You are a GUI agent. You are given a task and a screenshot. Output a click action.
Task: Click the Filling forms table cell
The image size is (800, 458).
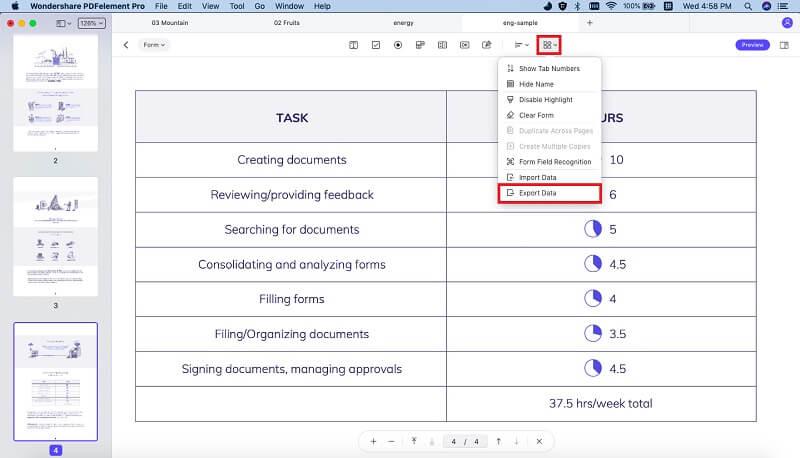click(291, 299)
